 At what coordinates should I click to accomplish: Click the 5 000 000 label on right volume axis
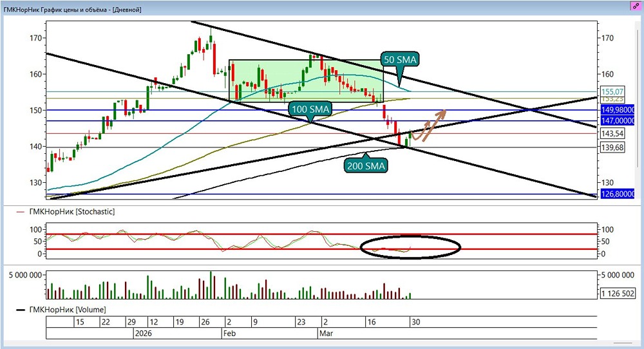pos(618,275)
